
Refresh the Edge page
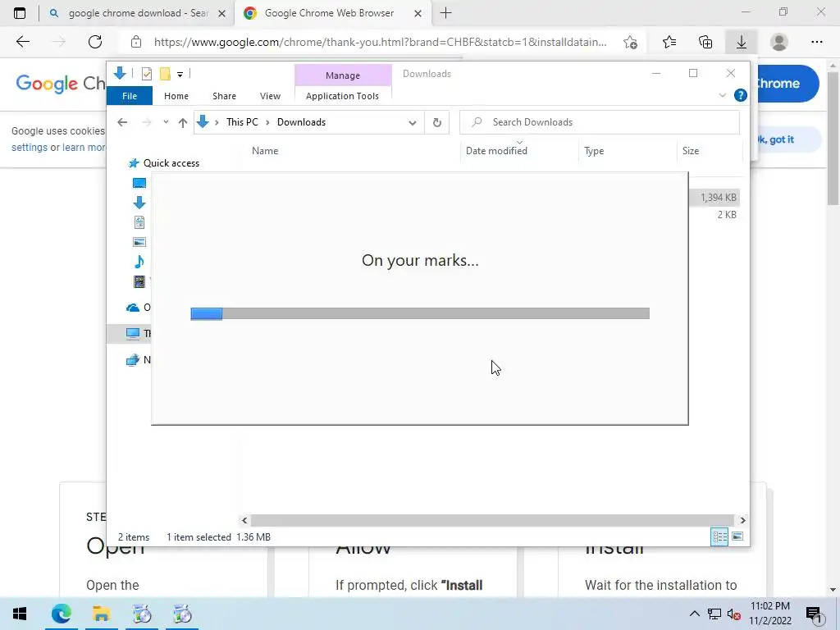pos(95,42)
